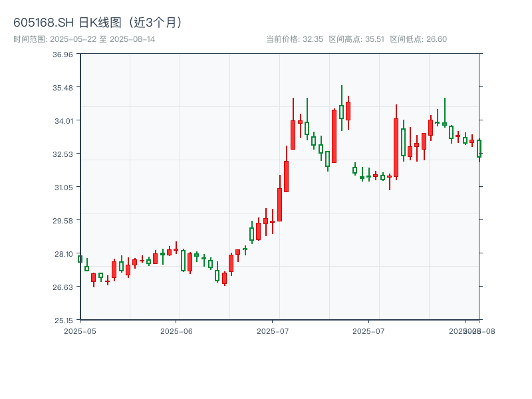Screen dimensions: 532x399
Task: Select the last candlestick at the right edge
Action: (479, 148)
